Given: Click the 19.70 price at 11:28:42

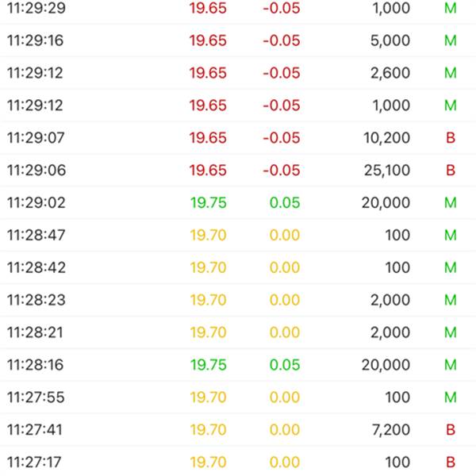Looking at the screenshot, I should pos(208,268).
